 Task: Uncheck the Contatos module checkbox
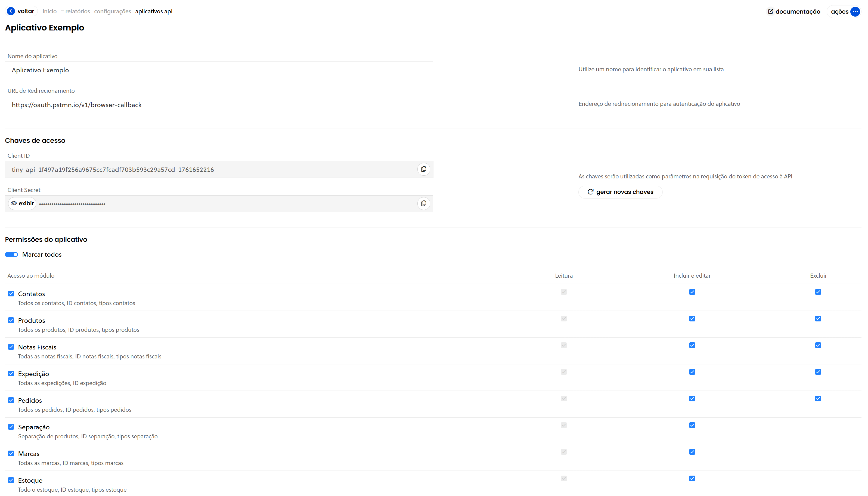pyautogui.click(x=11, y=293)
